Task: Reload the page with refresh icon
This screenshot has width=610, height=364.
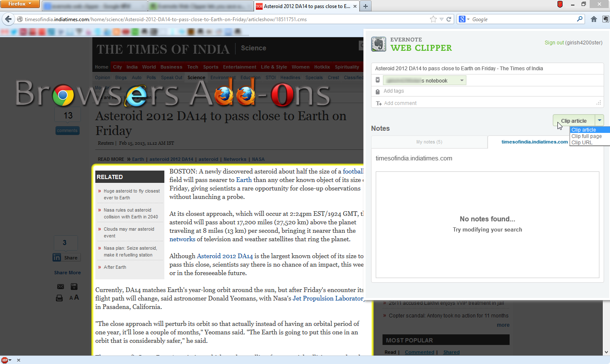Action: click(x=449, y=19)
